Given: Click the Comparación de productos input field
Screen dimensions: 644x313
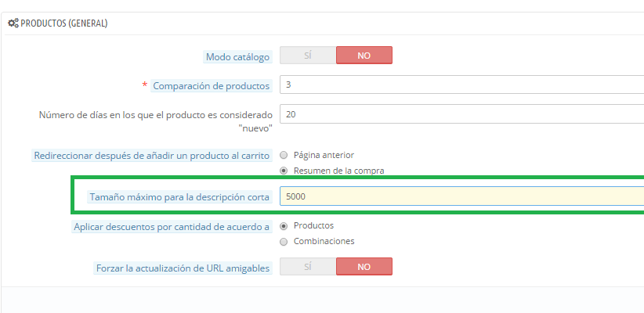Looking at the screenshot, I should click(x=462, y=85).
